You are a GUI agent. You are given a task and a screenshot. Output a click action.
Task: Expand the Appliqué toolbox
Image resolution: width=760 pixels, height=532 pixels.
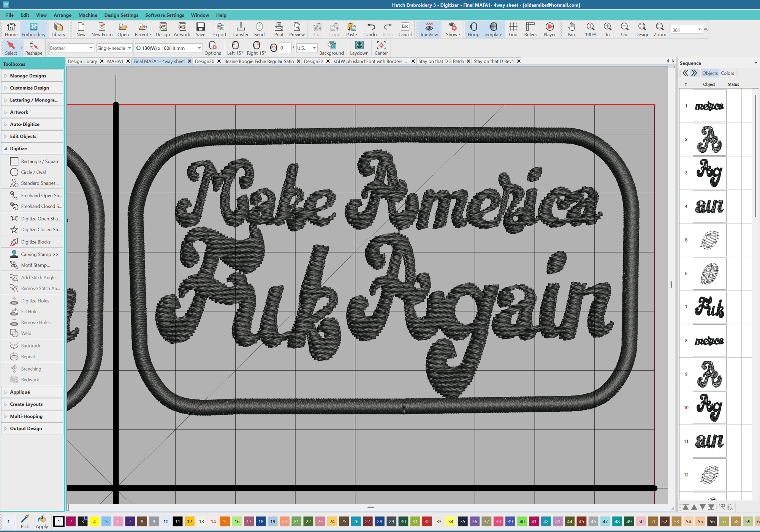click(20, 392)
